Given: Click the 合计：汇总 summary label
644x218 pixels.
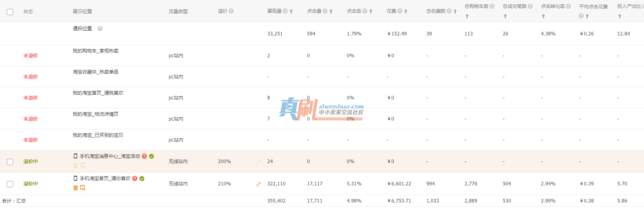Looking at the screenshot, I should click(x=14, y=201).
